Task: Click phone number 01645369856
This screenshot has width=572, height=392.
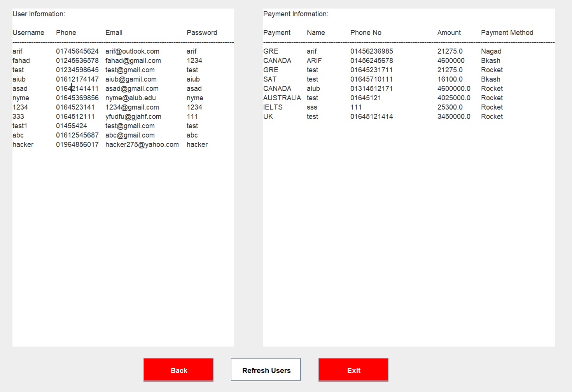Action: (77, 98)
